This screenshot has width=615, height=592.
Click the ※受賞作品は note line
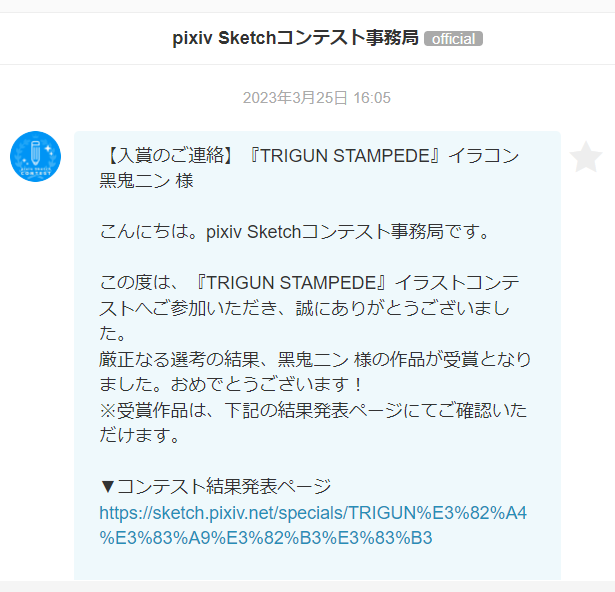pos(313,410)
